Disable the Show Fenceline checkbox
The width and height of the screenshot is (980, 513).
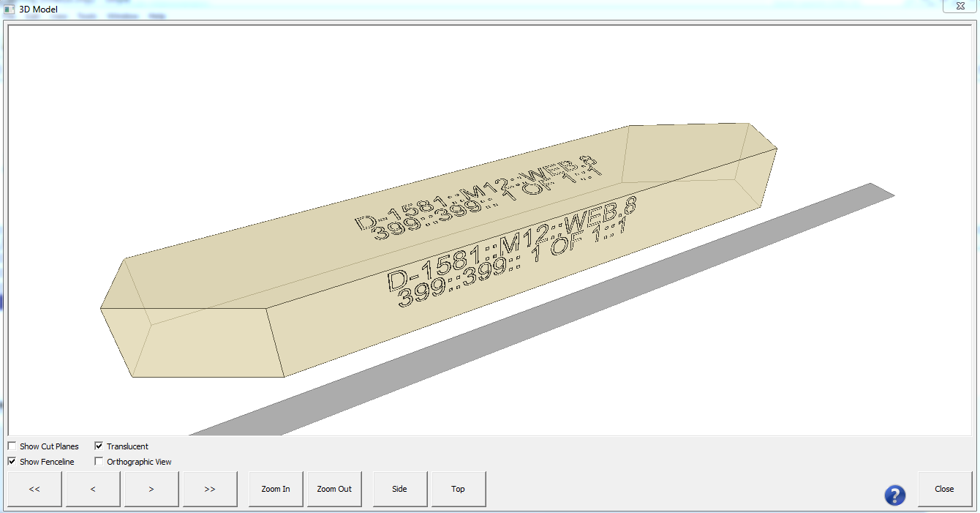[x=12, y=462]
